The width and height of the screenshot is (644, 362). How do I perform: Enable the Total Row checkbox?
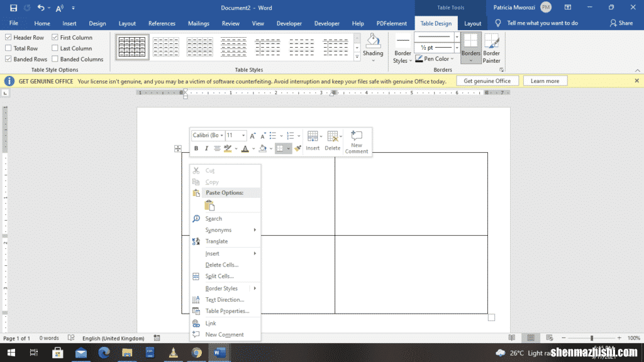tap(8, 48)
